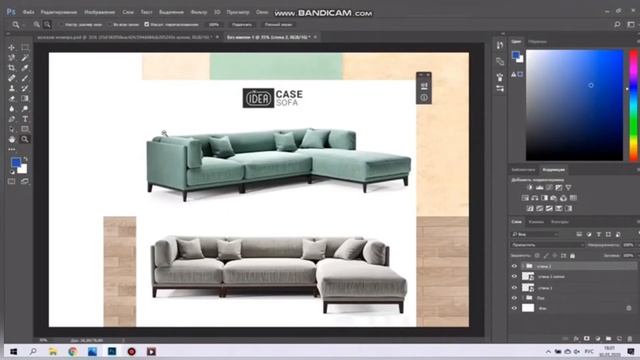Reset default foreground and background colors

tap(12, 171)
